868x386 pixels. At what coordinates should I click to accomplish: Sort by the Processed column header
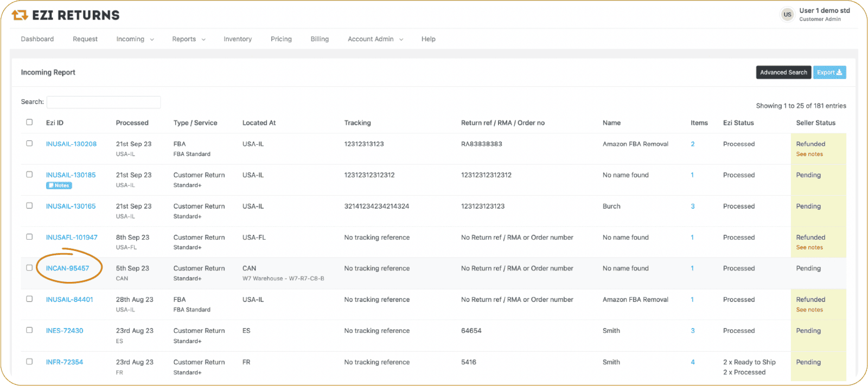[x=132, y=123]
